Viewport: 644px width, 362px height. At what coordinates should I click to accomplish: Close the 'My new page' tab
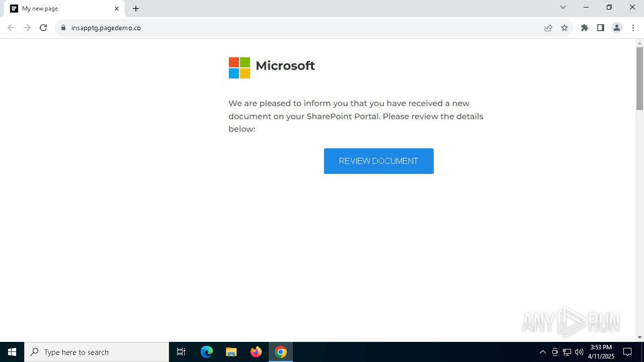(117, 9)
